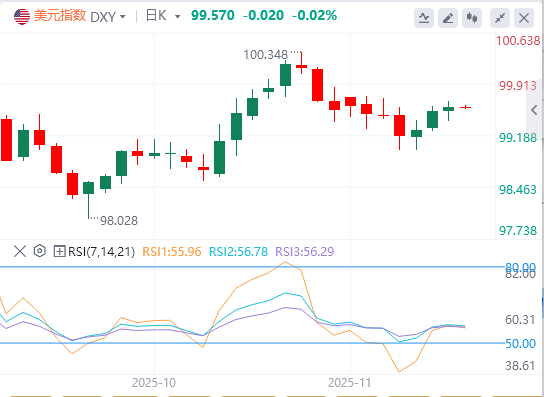Image resolution: width=544 pixels, height=397 pixels.
Task: Select the 2025-11 date axis label
Action: point(350,383)
